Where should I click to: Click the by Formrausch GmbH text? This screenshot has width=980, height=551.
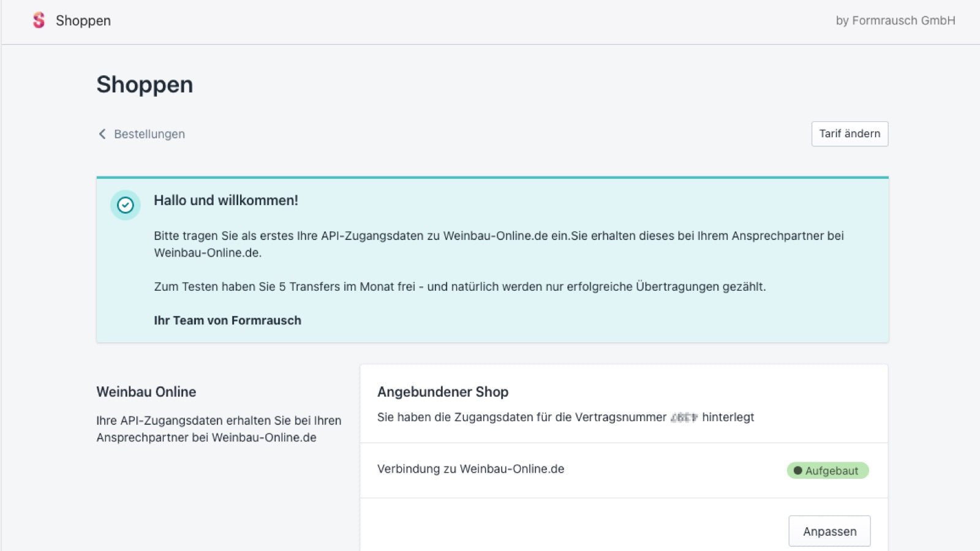(895, 20)
